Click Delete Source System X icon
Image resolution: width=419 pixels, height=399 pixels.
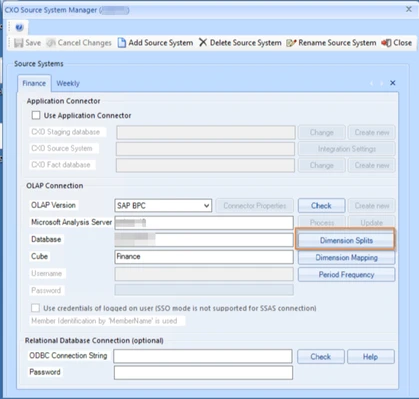tap(203, 43)
